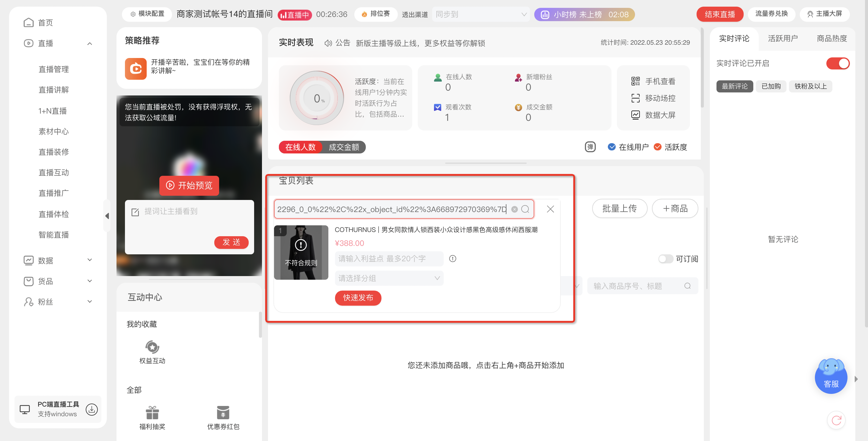Image resolution: width=868 pixels, height=441 pixels.
Task: Switch to 商品热度 tab
Action: [x=831, y=38]
